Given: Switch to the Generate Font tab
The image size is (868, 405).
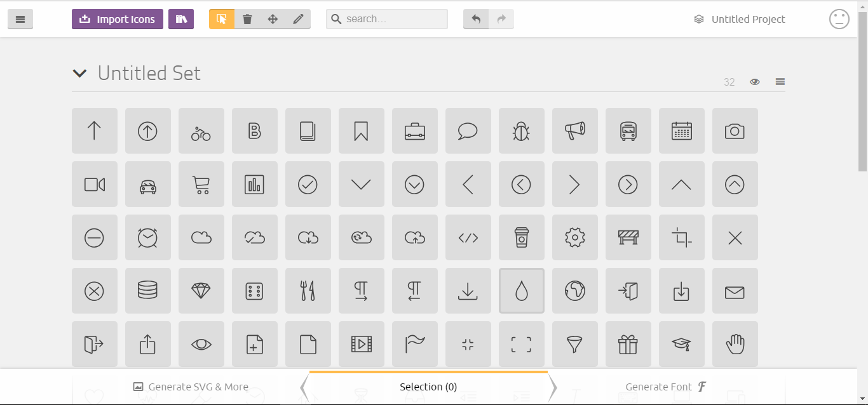Looking at the screenshot, I should coord(667,387).
